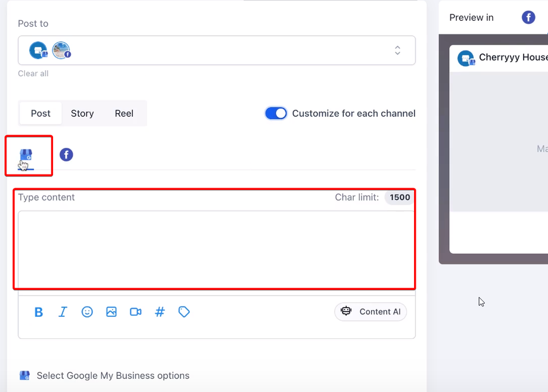This screenshot has width=548, height=392.
Task: Click the Cherryyy House preview account avatar
Action: point(466,58)
